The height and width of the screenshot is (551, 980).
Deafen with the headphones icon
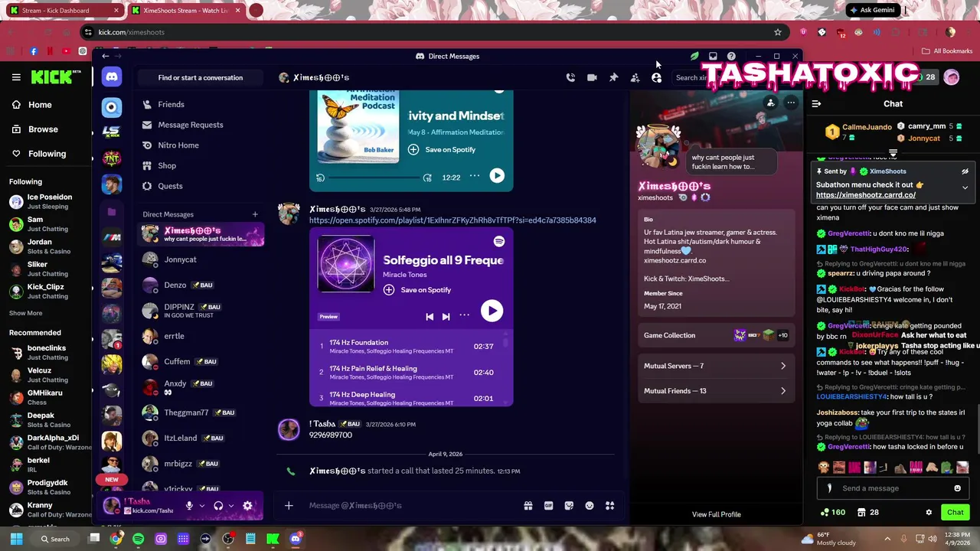coord(218,505)
